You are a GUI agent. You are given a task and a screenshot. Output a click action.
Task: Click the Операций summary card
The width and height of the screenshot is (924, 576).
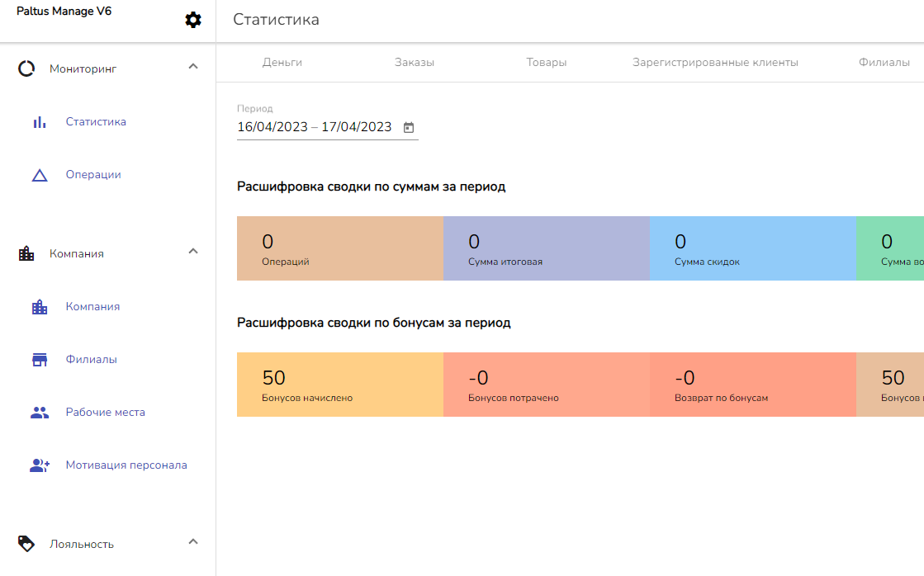click(340, 248)
